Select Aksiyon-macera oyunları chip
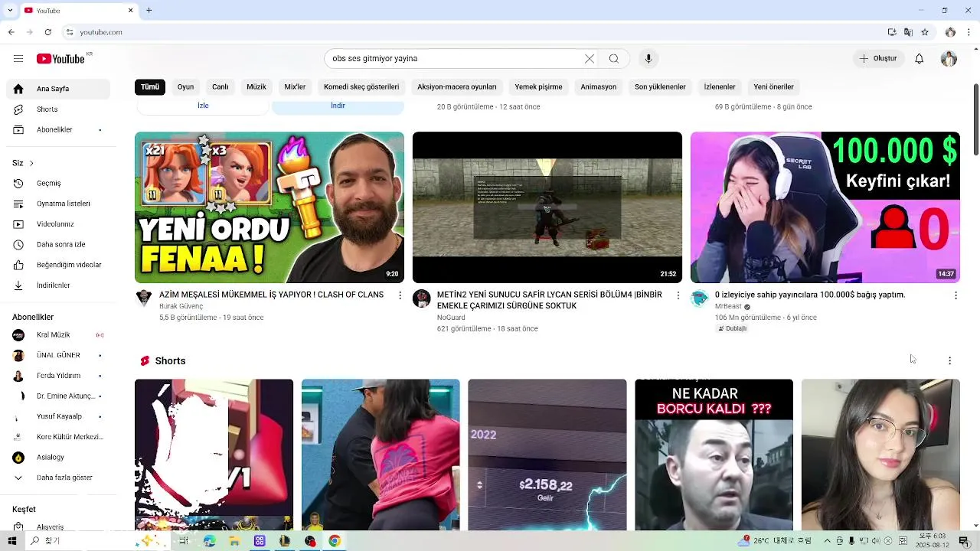The width and height of the screenshot is (980, 551). coord(457,86)
